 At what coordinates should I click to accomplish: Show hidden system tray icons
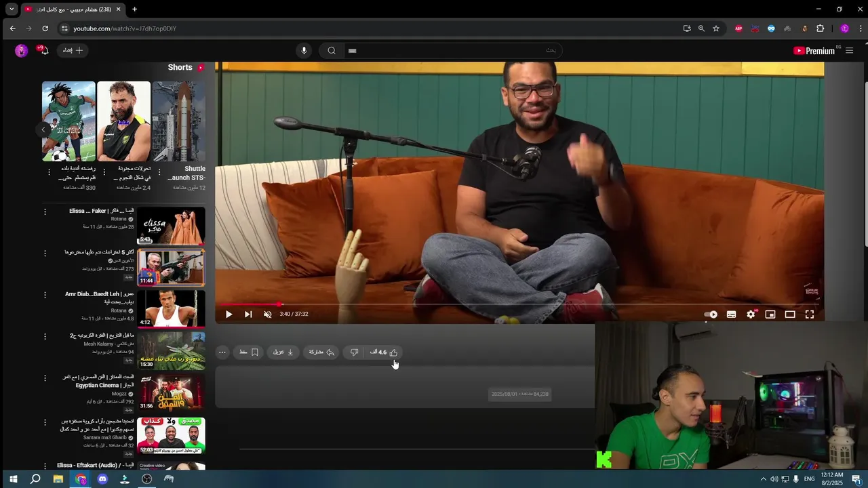click(x=763, y=479)
